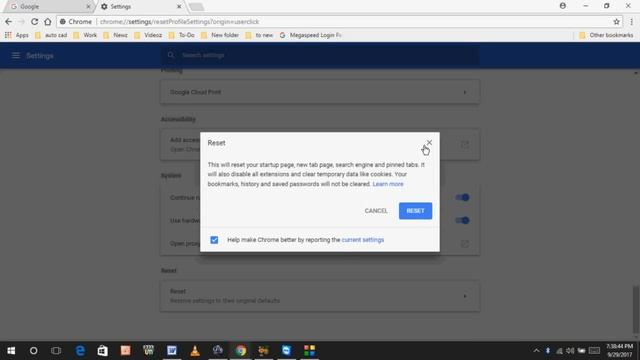
Task: Reload the page with refresh icon
Action: [34, 22]
